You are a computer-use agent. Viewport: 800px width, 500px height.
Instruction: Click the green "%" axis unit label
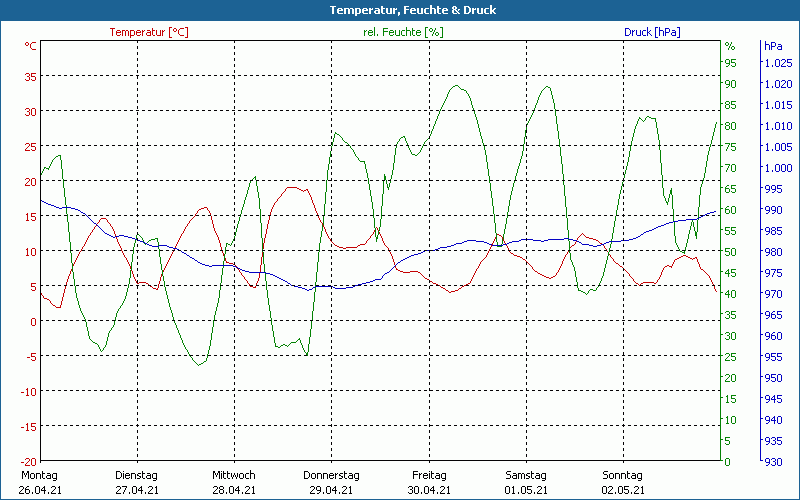click(730, 46)
